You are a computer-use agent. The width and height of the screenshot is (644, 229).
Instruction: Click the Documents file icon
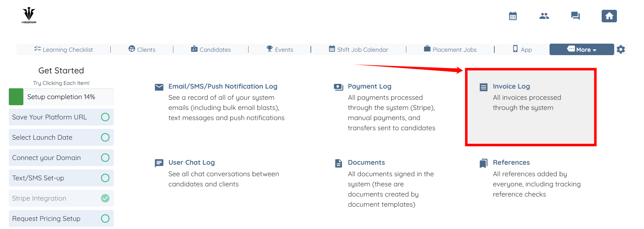pos(338,163)
